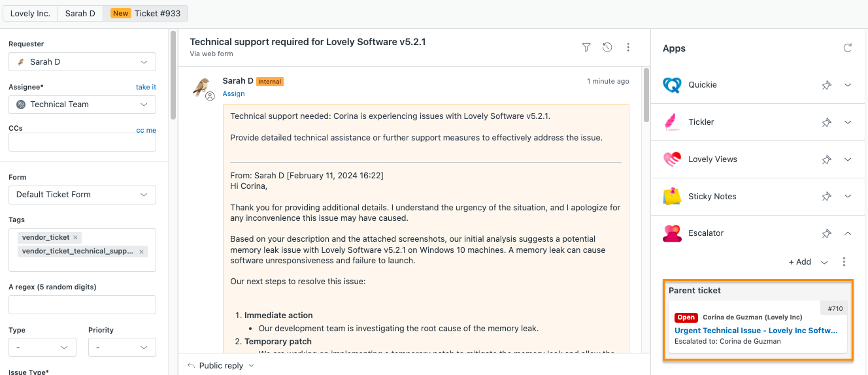Click the 'Via web form' text
The width and height of the screenshot is (868, 375).
[x=212, y=54]
